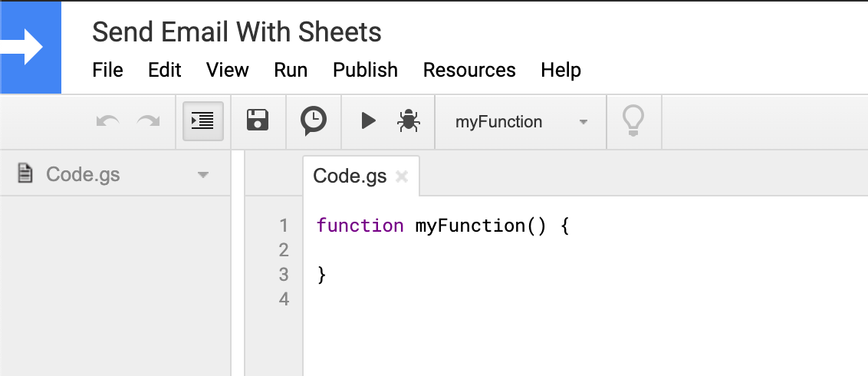This screenshot has width=868, height=376.
Task: Open the myFunction selector dropdown
Action: 521,122
